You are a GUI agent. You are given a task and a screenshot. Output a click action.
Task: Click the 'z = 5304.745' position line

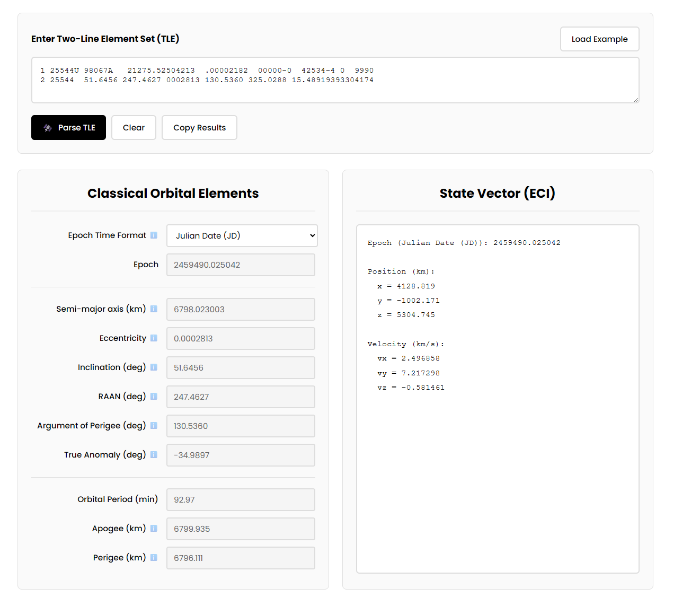click(x=406, y=314)
